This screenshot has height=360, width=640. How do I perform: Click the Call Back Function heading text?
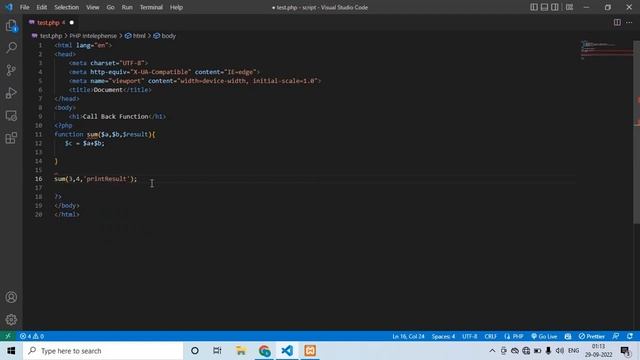(x=116, y=116)
